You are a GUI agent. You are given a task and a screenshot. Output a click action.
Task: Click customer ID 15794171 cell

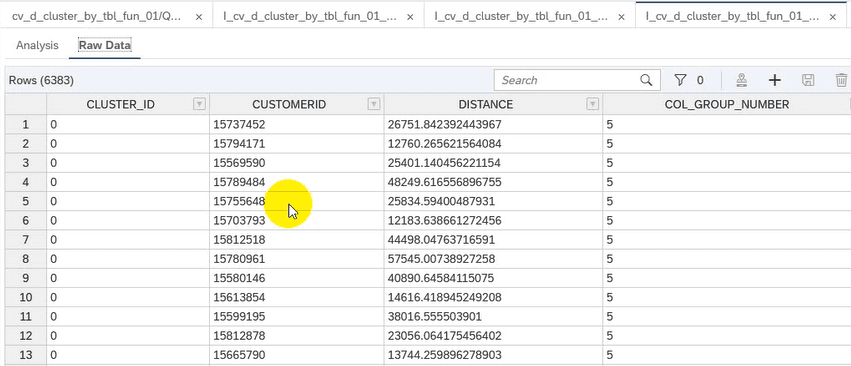click(x=297, y=144)
